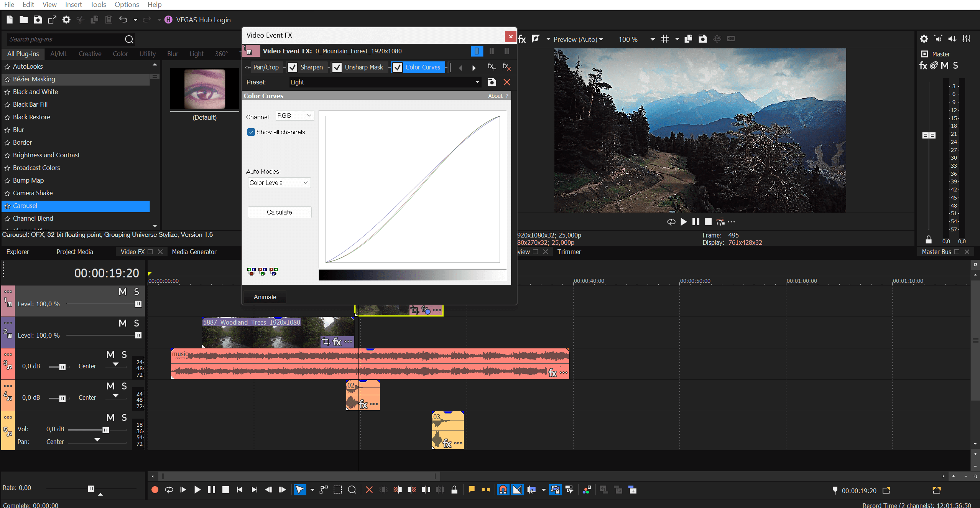Click remove selected plug-in fx icon
This screenshot has width=980, height=508.
point(506,67)
